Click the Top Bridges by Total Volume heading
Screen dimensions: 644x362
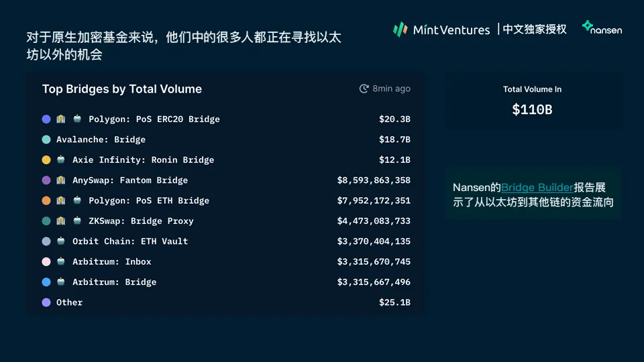(x=122, y=89)
